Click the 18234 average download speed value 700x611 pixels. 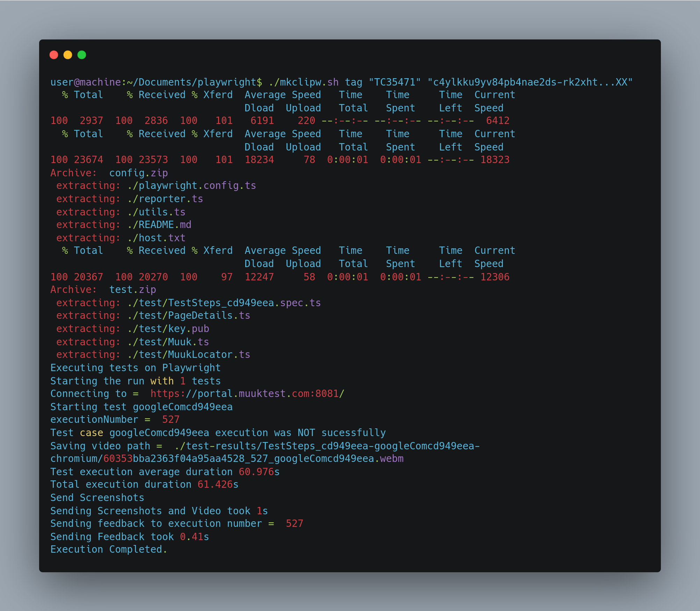pyautogui.click(x=259, y=160)
